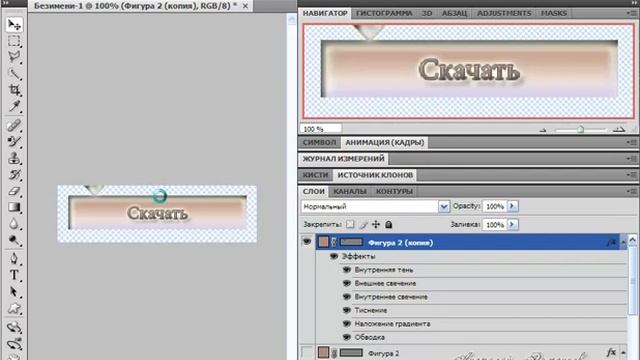Hide the Фигура 2 (копия) layer
Image resolution: width=640 pixels, height=360 pixels.
click(307, 242)
